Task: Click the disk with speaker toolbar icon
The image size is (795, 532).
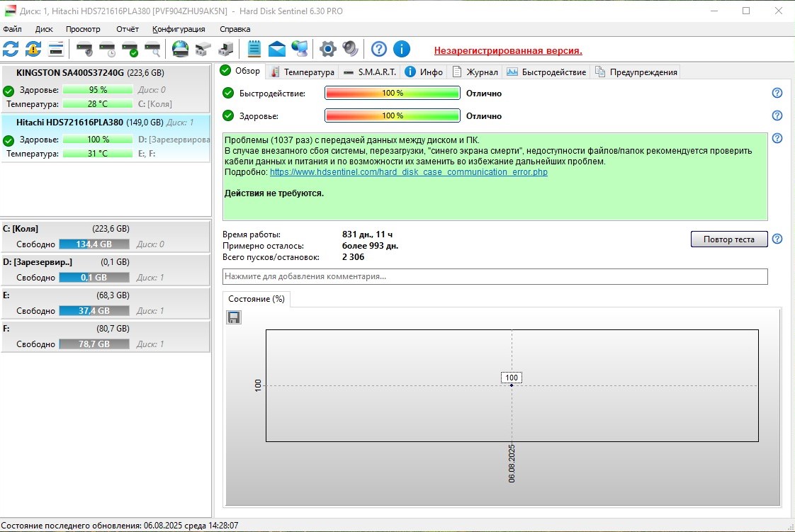Action: pos(84,49)
